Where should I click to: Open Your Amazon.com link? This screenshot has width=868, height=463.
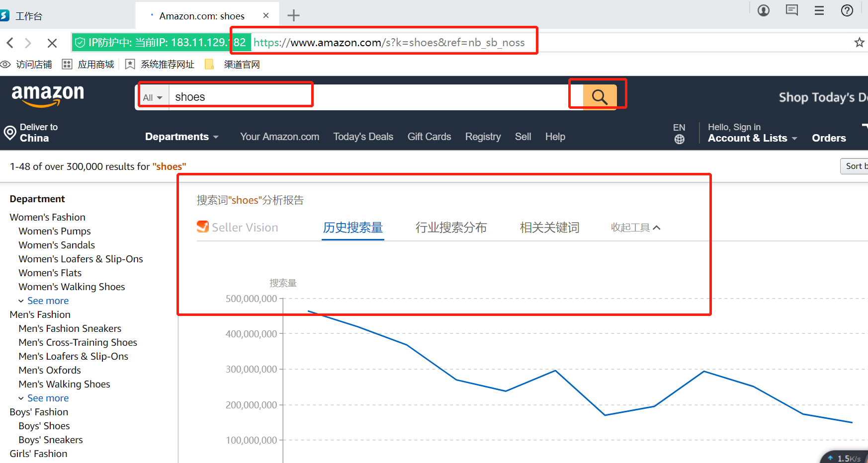pos(280,137)
